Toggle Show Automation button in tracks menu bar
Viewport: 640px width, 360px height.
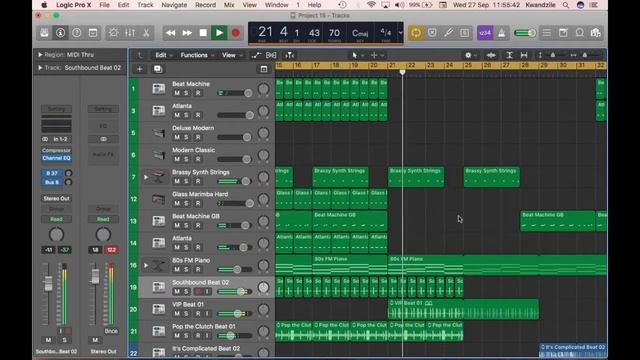256,55
